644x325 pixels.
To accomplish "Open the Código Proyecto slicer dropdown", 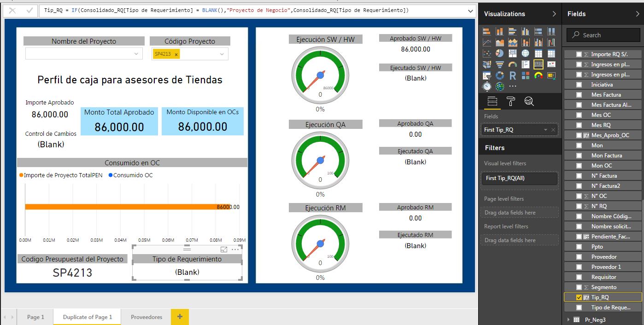I will point(222,54).
